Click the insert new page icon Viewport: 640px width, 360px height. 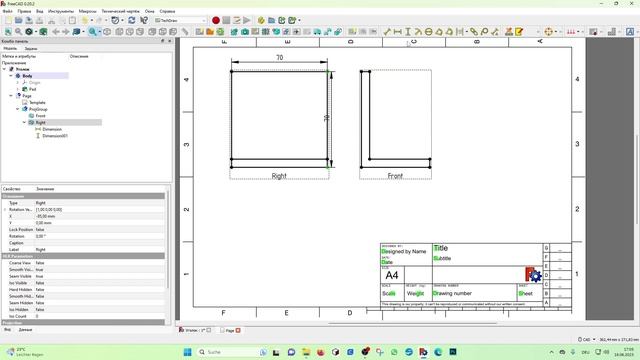[200, 31]
